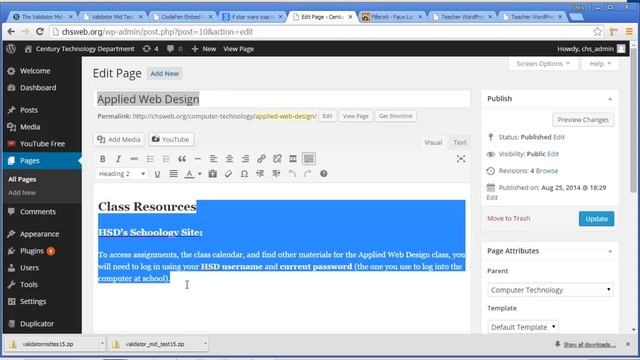Viewport: 640px width, 360px height.
Task: Click the Add Media button
Action: 119,140
